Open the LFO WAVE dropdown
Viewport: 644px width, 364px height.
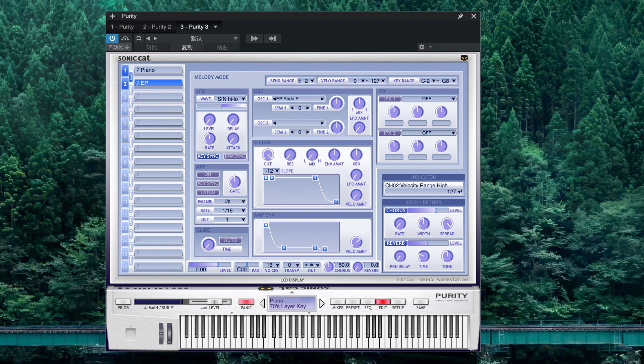[x=230, y=99]
